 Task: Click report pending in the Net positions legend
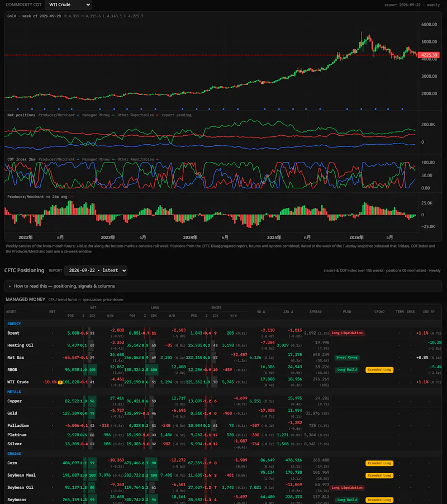176,115
